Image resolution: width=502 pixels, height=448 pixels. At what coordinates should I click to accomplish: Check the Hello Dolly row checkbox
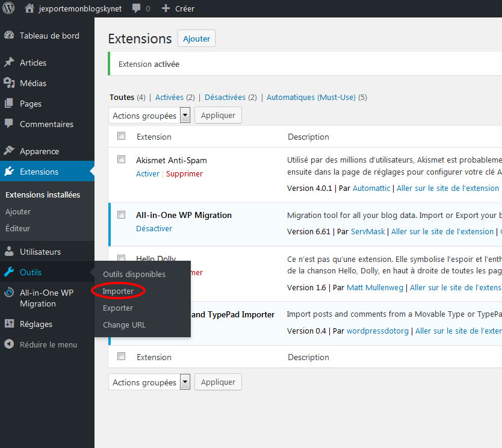tap(122, 258)
